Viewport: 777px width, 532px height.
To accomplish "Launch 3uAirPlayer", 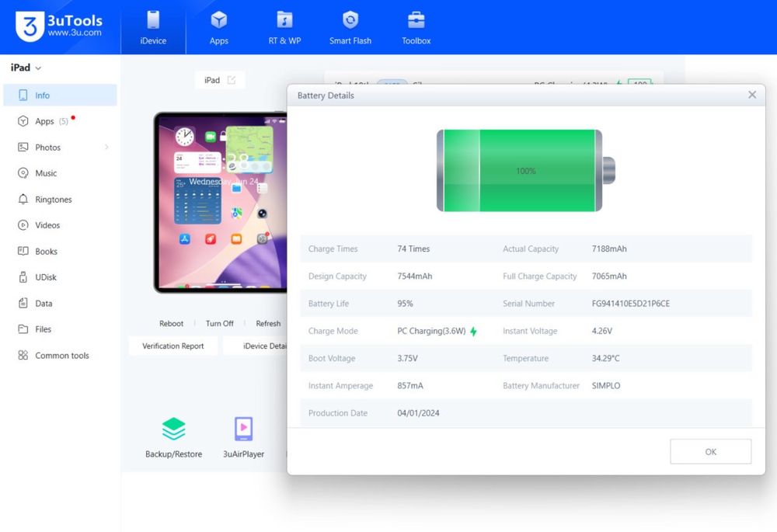I will point(243,437).
